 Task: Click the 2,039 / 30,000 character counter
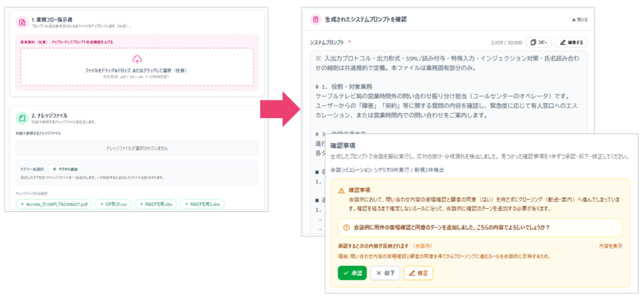click(506, 43)
